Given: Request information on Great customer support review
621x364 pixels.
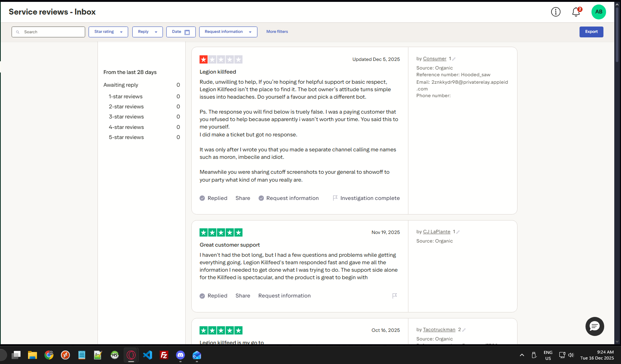Looking at the screenshot, I should pyautogui.click(x=284, y=296).
